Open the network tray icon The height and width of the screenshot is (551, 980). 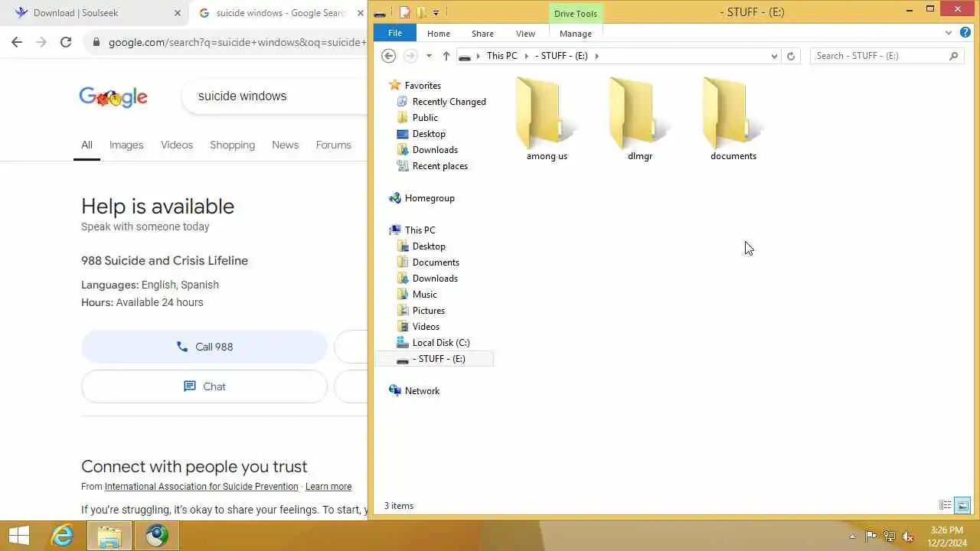(x=890, y=536)
